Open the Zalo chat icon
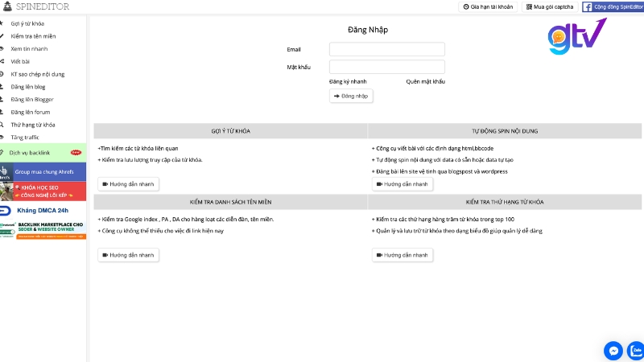The width and height of the screenshot is (644, 362). (636, 351)
